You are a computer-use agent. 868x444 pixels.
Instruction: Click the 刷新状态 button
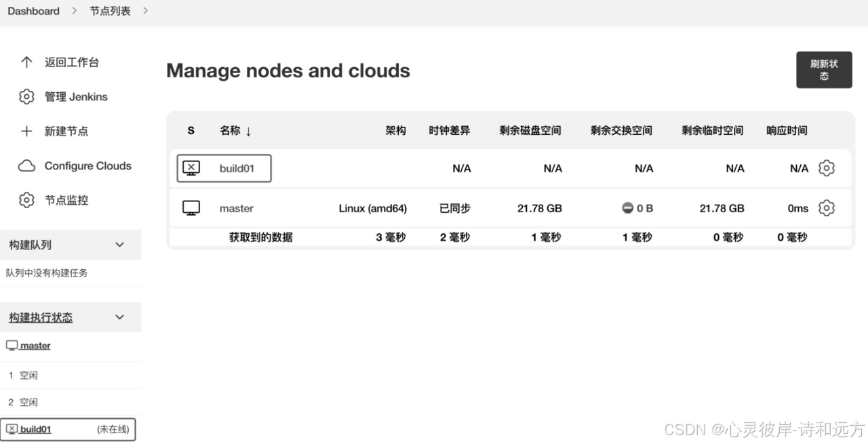824,70
